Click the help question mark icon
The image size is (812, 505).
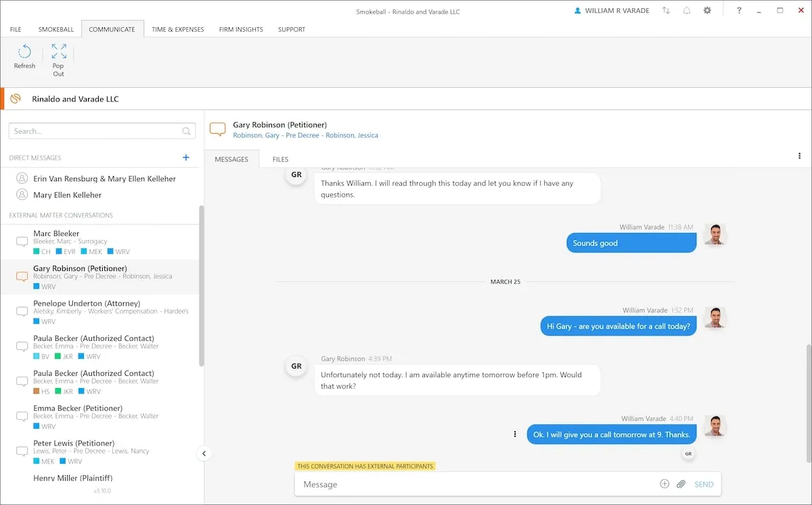(739, 11)
